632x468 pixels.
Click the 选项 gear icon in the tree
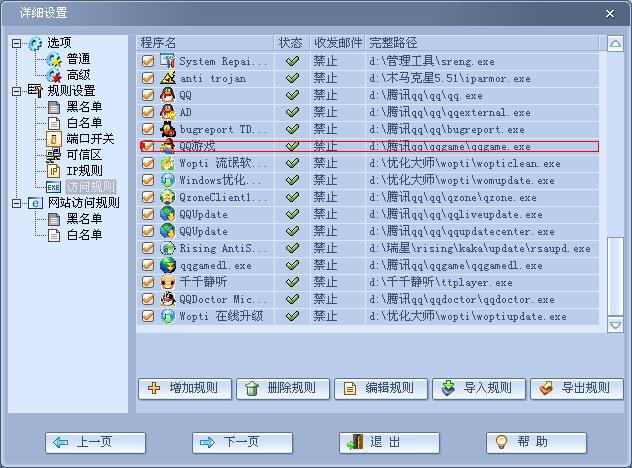coord(35,43)
